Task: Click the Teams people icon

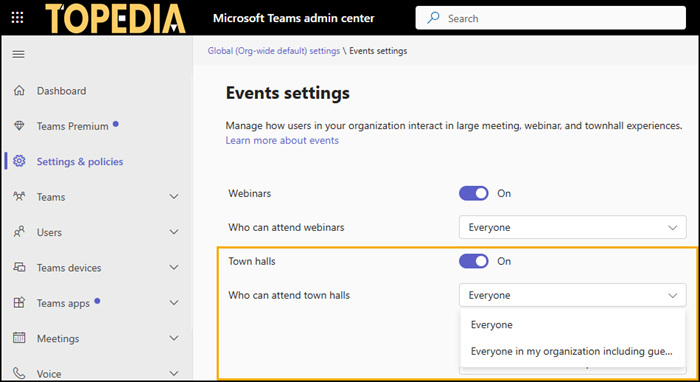Action: click(x=19, y=196)
